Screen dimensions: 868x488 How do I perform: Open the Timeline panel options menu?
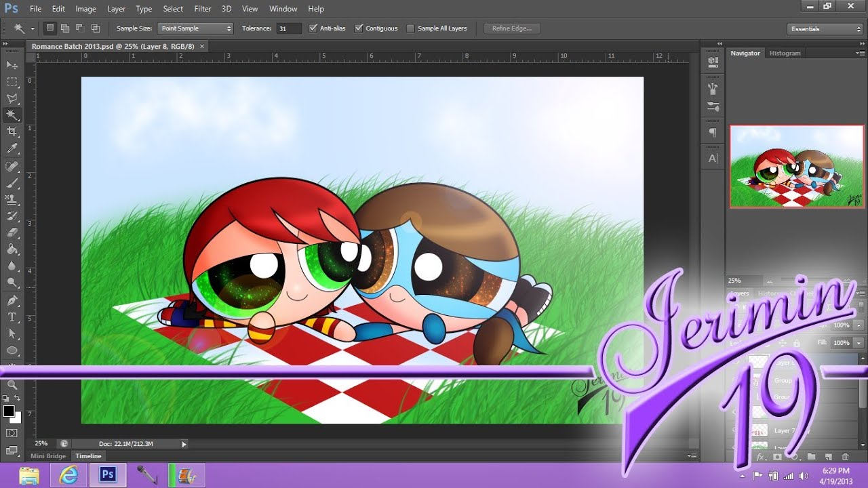point(691,456)
